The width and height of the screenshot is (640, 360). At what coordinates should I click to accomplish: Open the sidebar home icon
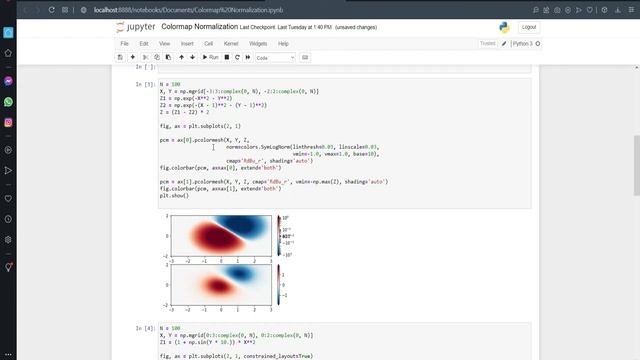[8, 53]
